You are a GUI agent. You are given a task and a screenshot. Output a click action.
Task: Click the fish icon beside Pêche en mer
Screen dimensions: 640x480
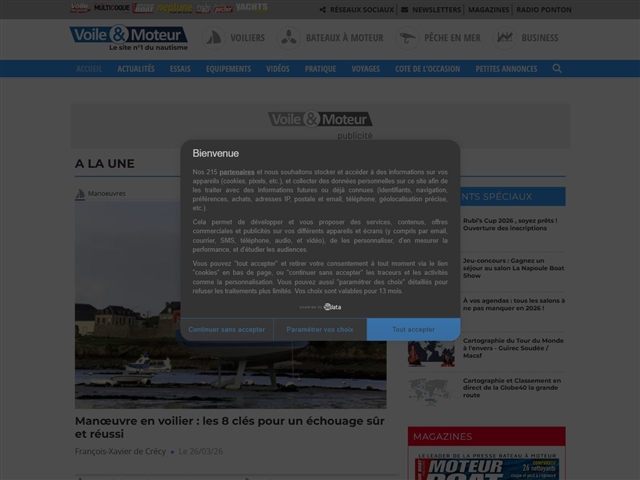[407, 38]
